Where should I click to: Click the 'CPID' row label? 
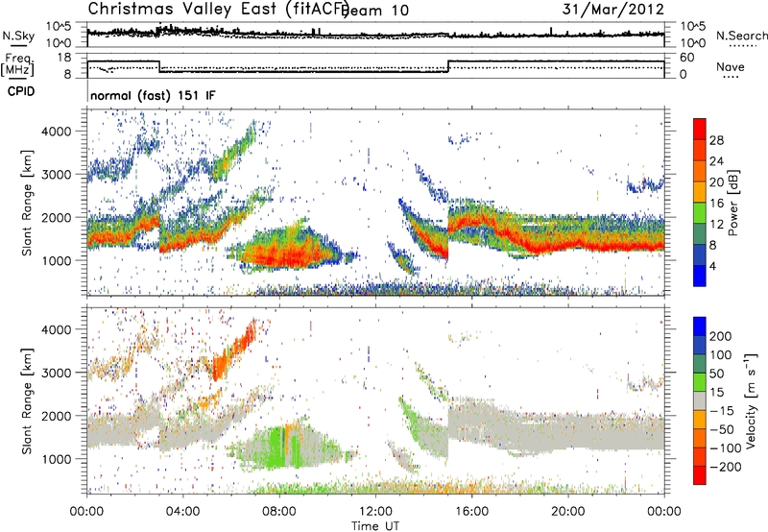[x=21, y=91]
